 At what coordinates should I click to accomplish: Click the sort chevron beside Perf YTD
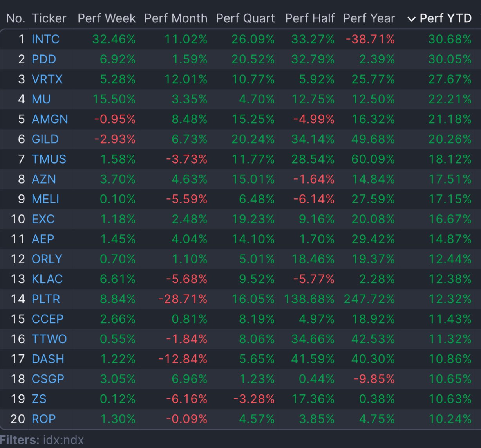point(411,19)
